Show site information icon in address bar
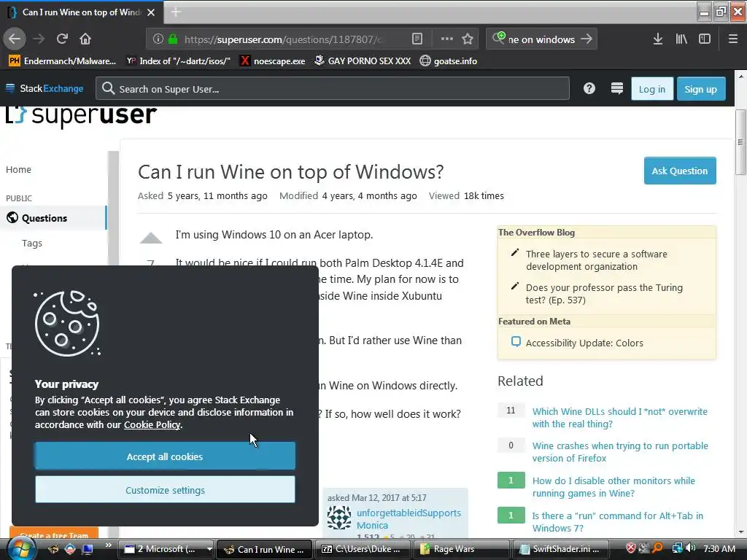The height and width of the screenshot is (560, 747). tap(158, 39)
